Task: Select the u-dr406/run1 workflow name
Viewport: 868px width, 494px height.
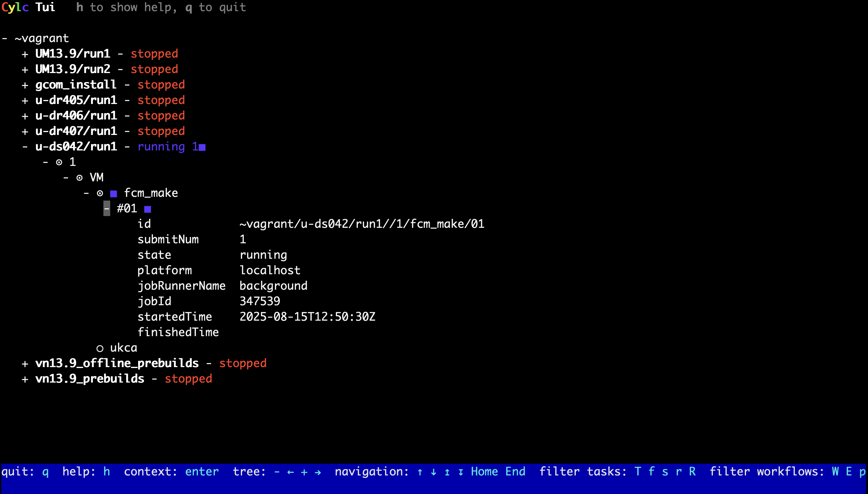Action: pos(76,116)
